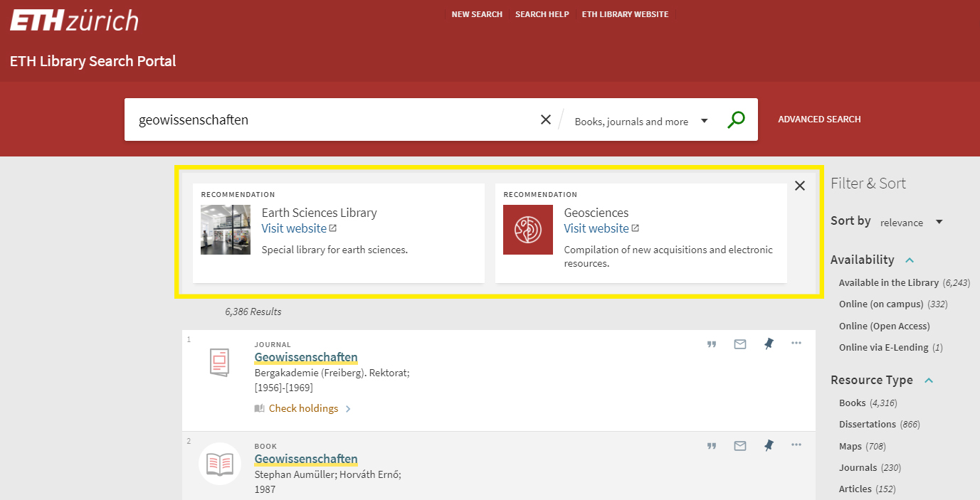This screenshot has width=980, height=500.
Task: Open citation for the Geowissenschaften book result
Action: (712, 446)
